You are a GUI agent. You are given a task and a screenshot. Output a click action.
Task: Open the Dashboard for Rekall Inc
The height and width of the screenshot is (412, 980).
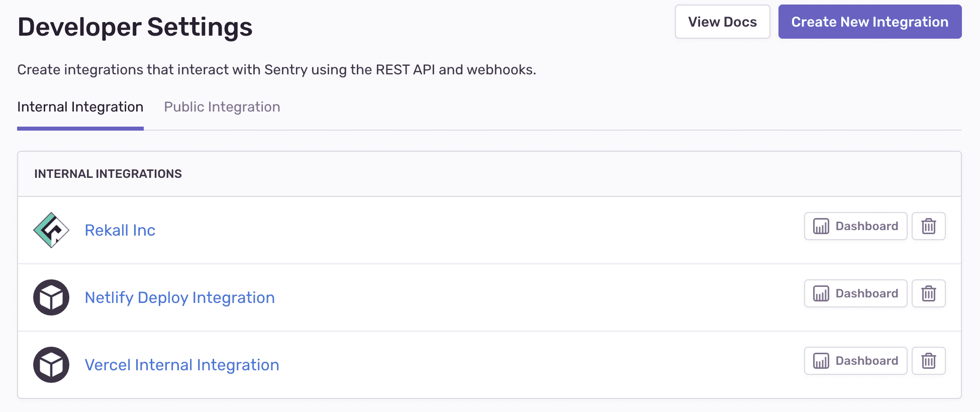pos(855,226)
